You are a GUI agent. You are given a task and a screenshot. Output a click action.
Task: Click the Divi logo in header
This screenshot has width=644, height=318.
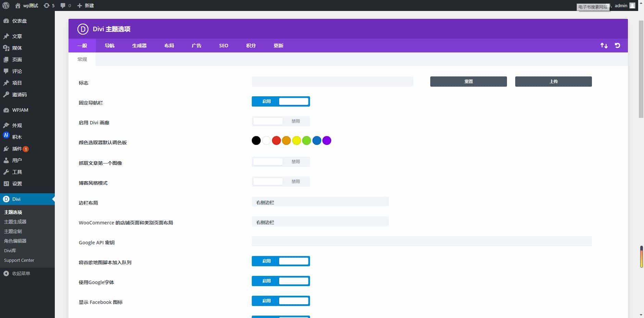click(x=83, y=29)
